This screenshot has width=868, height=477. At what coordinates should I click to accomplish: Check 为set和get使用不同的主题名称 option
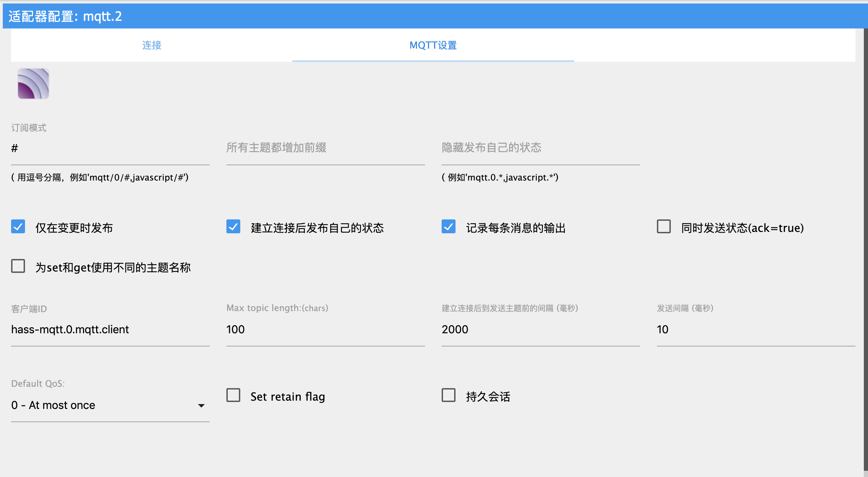[18, 266]
